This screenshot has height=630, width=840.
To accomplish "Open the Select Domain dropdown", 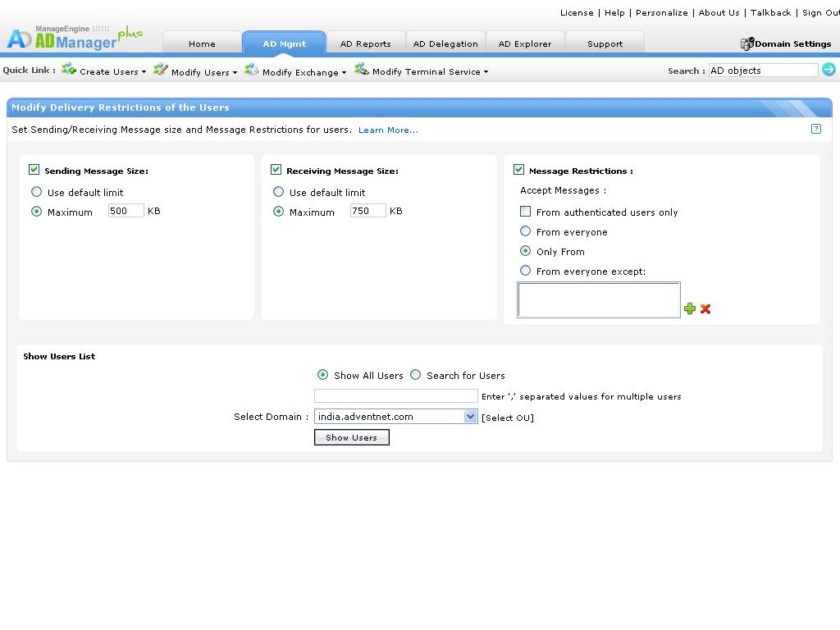I will [x=470, y=416].
